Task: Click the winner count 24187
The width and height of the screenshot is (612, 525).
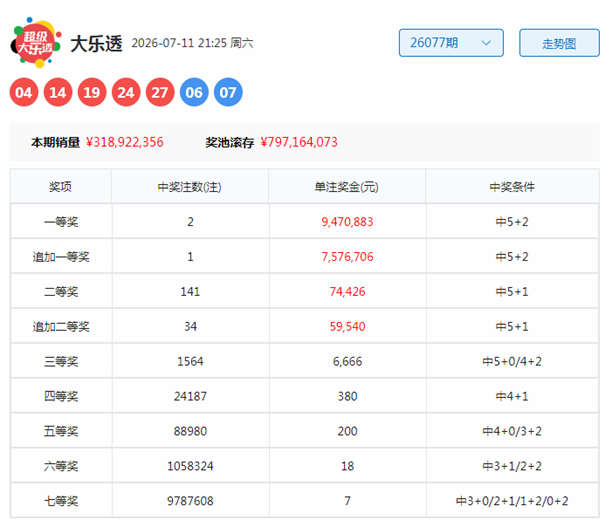Action: [190, 396]
